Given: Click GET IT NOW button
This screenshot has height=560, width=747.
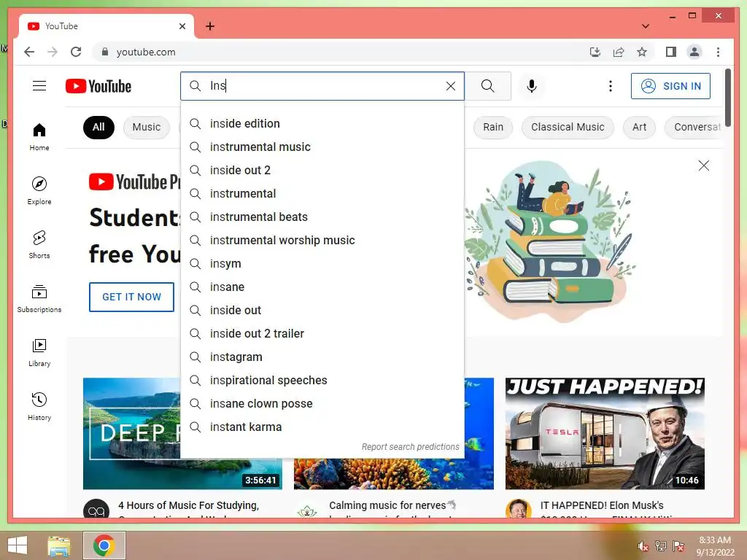Looking at the screenshot, I should pos(131,297).
